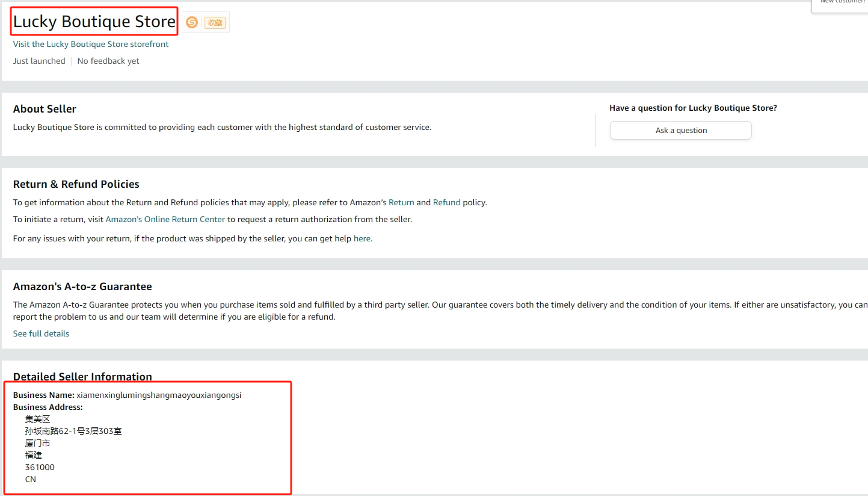868x496 pixels.
Task: Open the Refund policy link
Action: pyautogui.click(x=446, y=202)
